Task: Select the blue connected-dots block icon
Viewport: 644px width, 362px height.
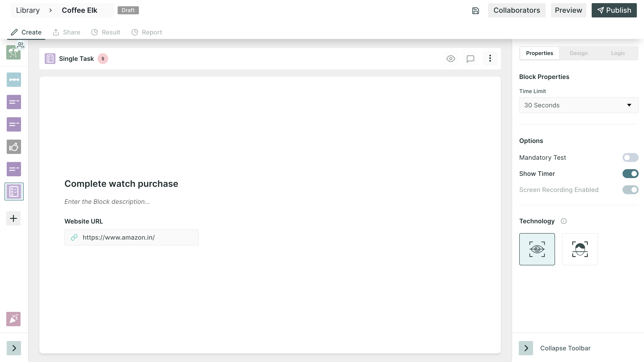Action: point(14,80)
